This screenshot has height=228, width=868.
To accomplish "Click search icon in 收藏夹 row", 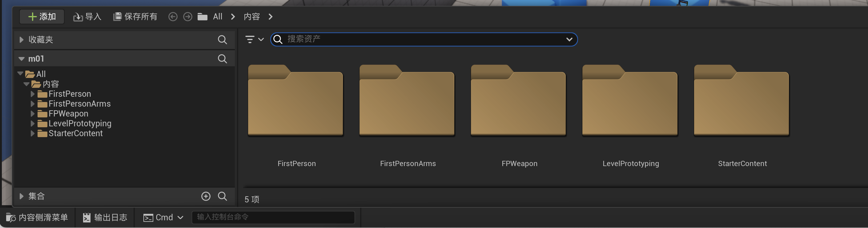I will tap(222, 40).
